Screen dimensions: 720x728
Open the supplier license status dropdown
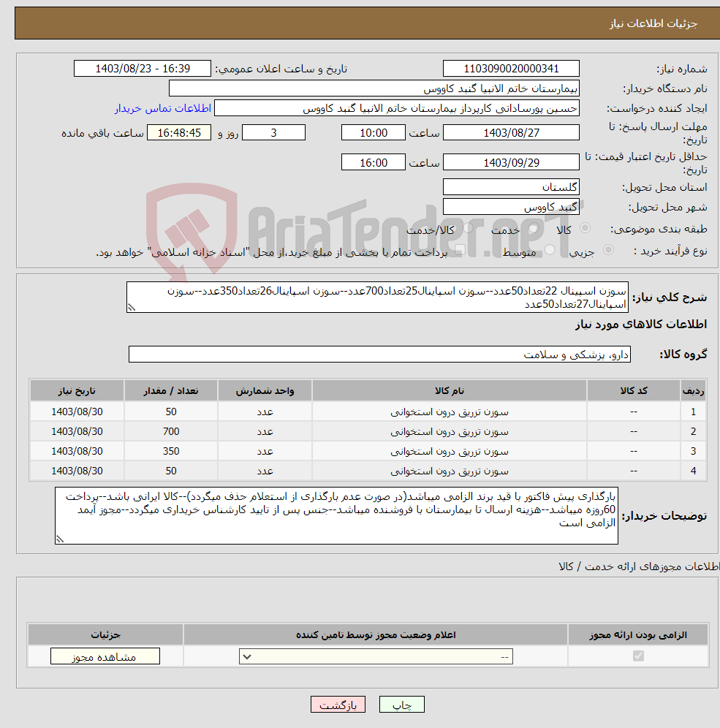(x=376, y=656)
